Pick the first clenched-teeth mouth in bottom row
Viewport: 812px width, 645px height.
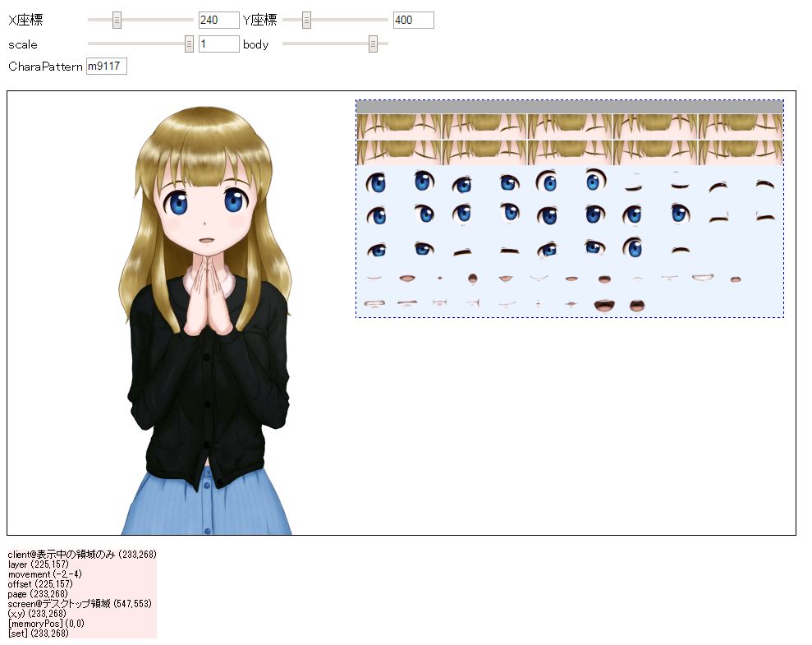pos(375,304)
